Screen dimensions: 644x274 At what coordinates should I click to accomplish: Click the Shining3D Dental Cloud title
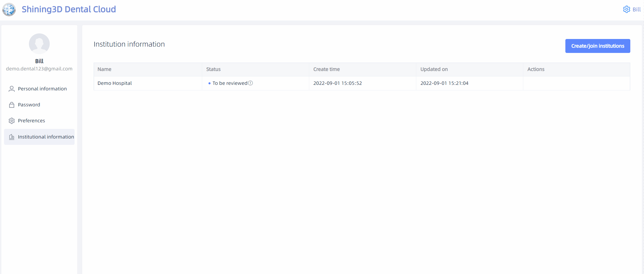pos(69,9)
